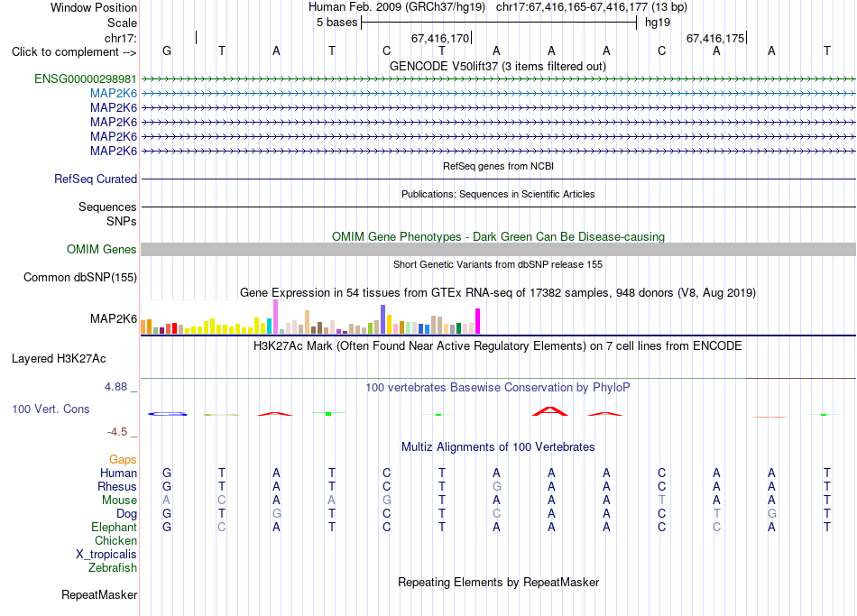
Task: Click the Common dbSNP(155) label
Action: (x=80, y=277)
